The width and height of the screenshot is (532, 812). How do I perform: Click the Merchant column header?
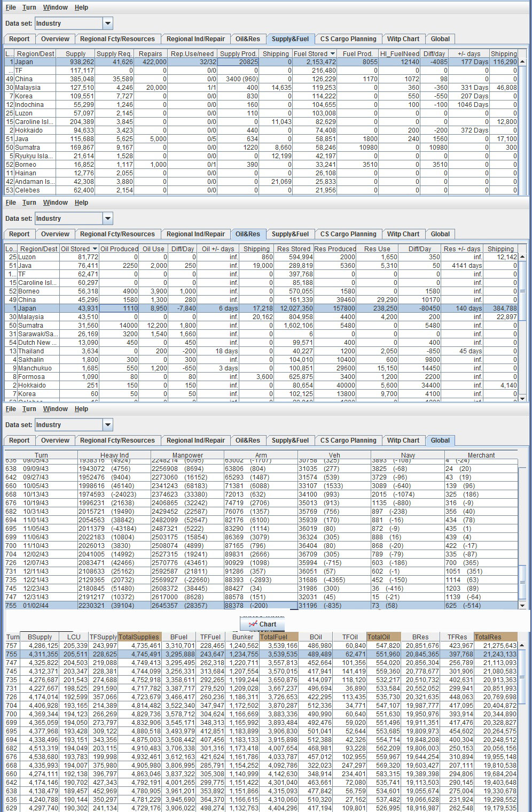[x=481, y=455]
